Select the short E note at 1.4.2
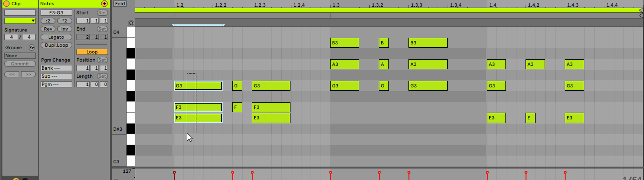Screen dimensions: 644x180 (x=530, y=118)
